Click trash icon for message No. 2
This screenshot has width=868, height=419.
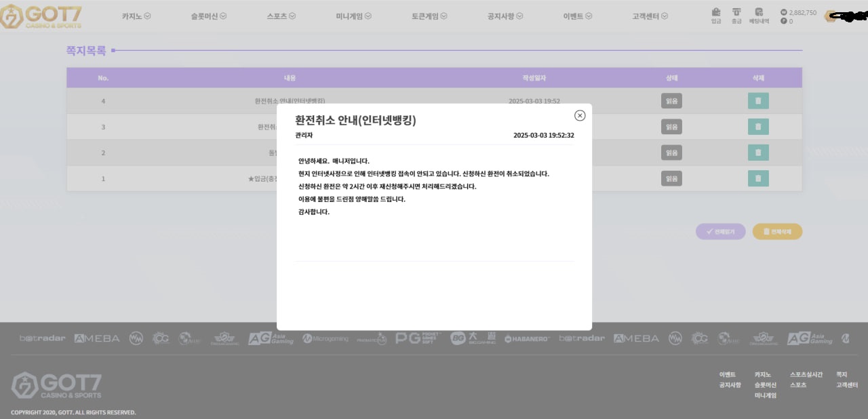757,153
